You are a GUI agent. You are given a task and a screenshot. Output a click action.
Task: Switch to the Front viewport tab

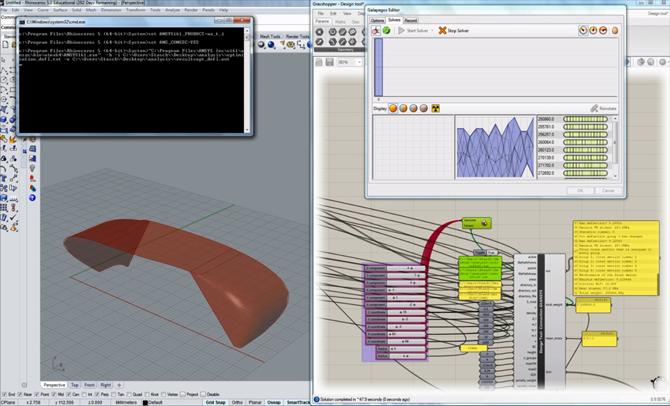89,385
